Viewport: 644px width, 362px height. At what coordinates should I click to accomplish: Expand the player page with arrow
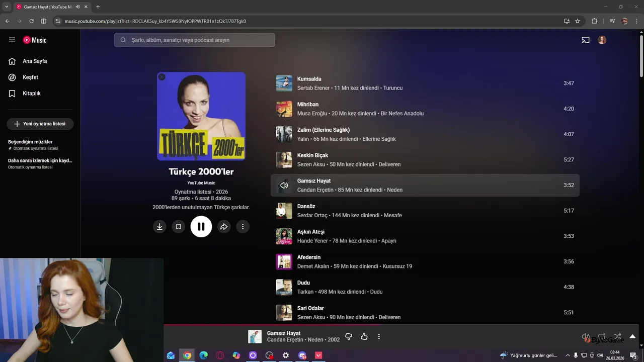tap(632, 336)
